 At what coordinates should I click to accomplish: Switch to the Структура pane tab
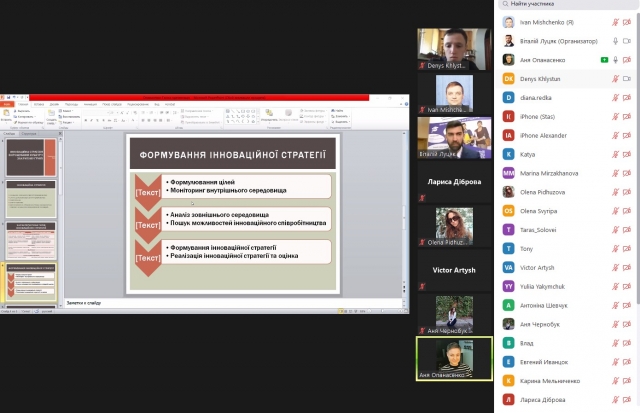29,133
